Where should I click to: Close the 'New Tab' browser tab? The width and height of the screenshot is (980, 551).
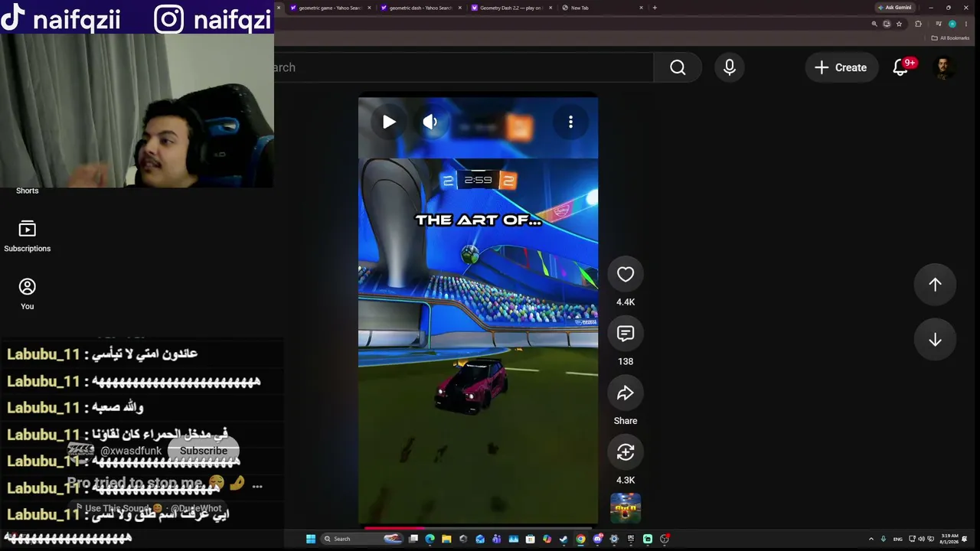click(x=642, y=8)
